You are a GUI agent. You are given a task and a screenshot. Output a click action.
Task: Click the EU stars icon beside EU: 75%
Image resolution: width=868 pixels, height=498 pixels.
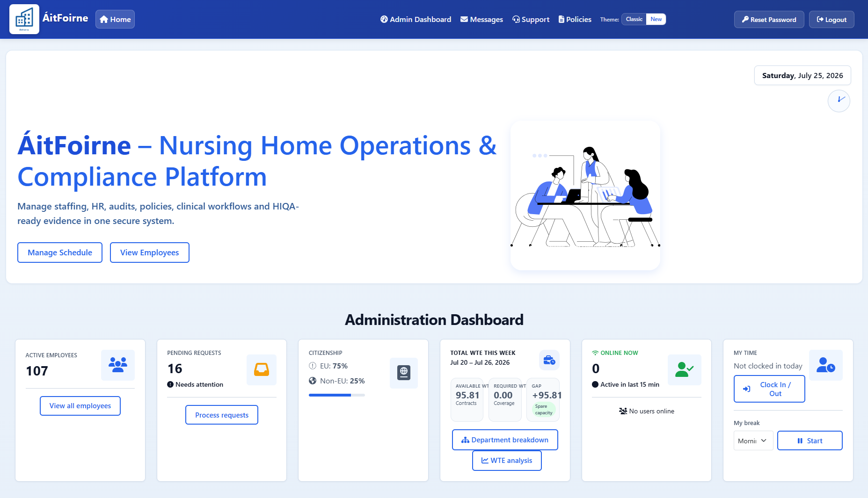click(x=313, y=366)
